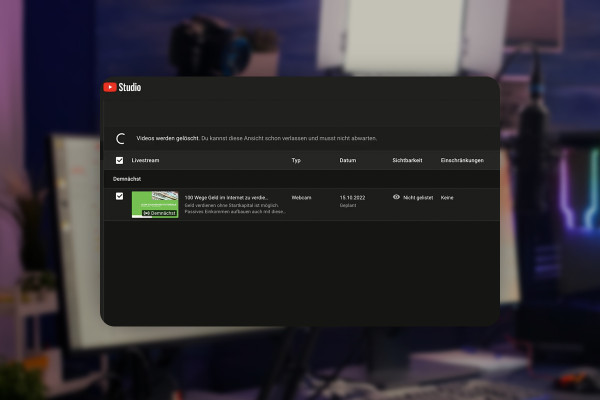The height and width of the screenshot is (400, 600).
Task: Click the loading spinner icon
Action: [x=121, y=139]
